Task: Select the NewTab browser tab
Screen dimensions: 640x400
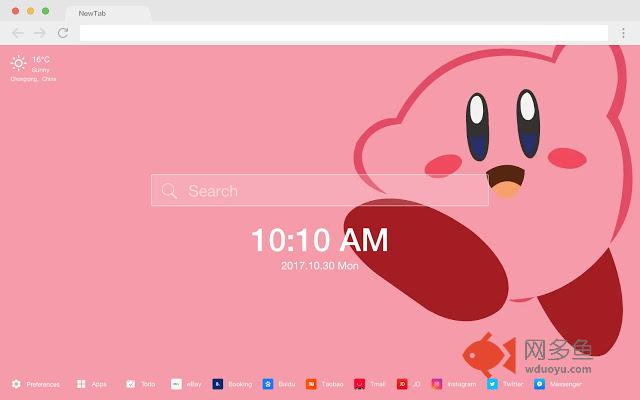Action: coord(108,13)
